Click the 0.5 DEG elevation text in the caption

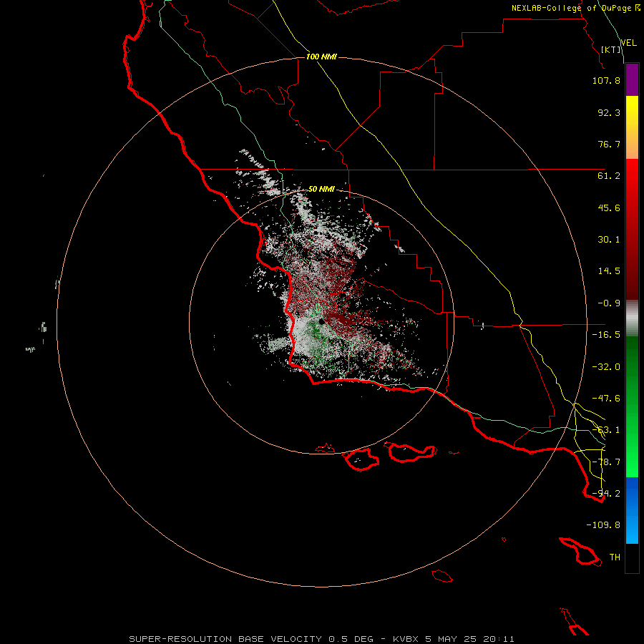click(351, 639)
